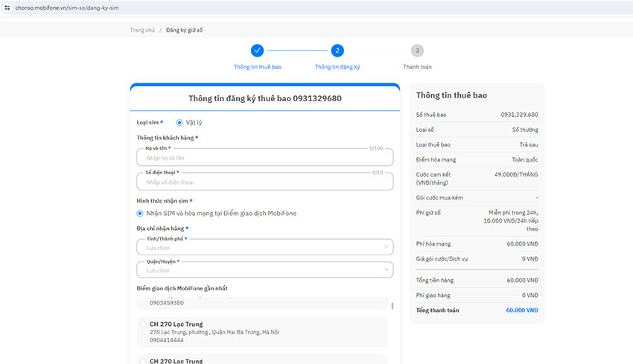Image resolution: width=633 pixels, height=364 pixels.
Task: Click subscriber number 0931.329.680
Action: [x=519, y=115]
